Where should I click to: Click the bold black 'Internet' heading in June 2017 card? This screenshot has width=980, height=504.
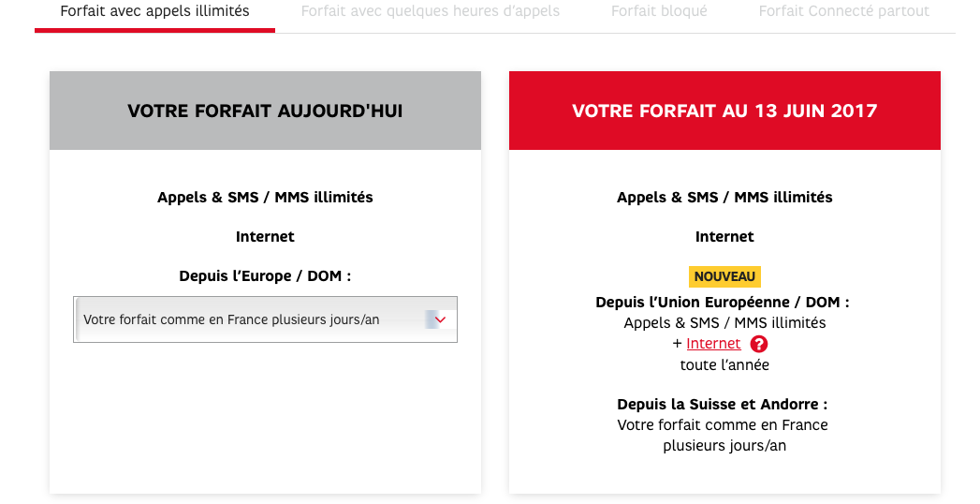coord(724,237)
